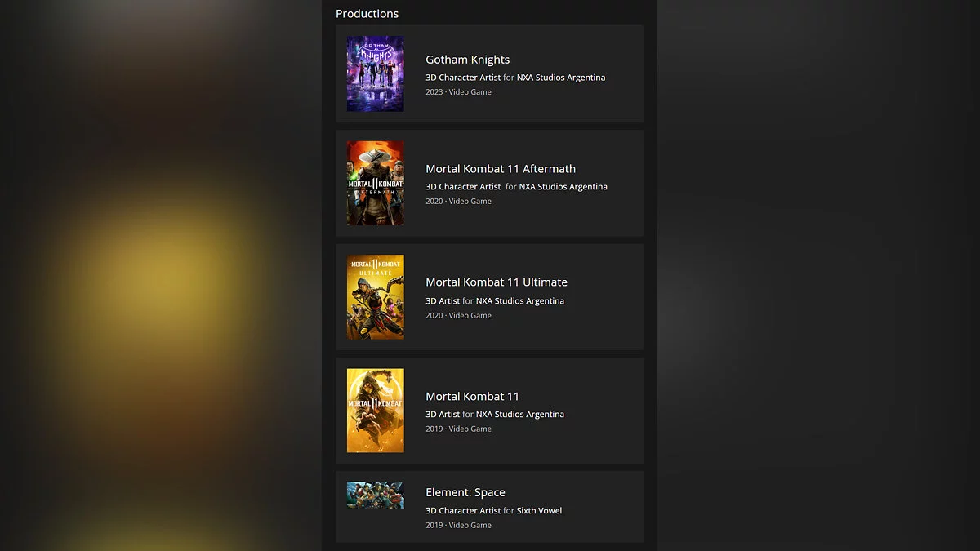Visit NXA Studios Argentina under MK11 Aftermath

pyautogui.click(x=563, y=187)
